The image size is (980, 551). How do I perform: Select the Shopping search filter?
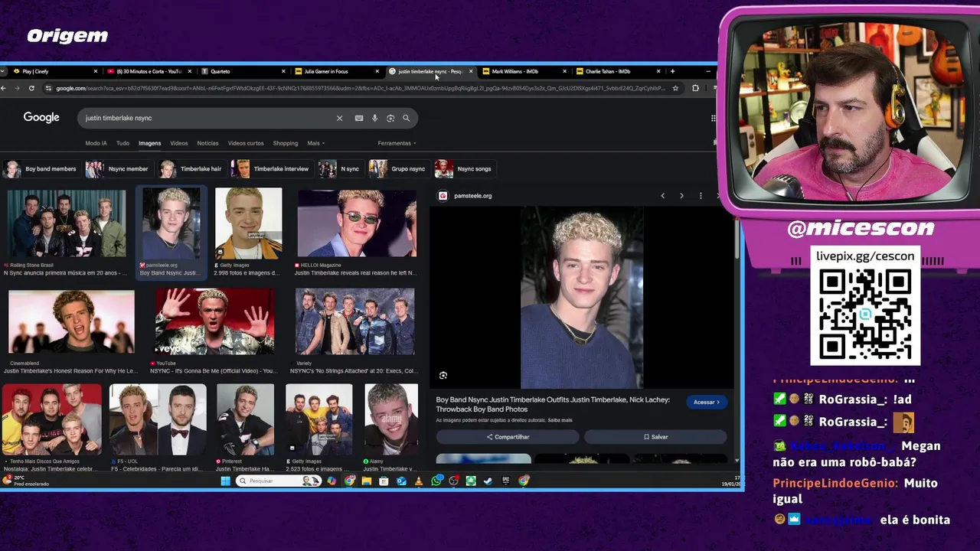coord(286,143)
